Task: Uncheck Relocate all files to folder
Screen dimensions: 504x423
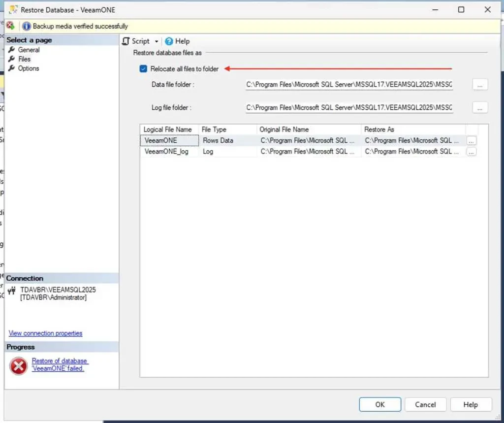Action: point(143,69)
